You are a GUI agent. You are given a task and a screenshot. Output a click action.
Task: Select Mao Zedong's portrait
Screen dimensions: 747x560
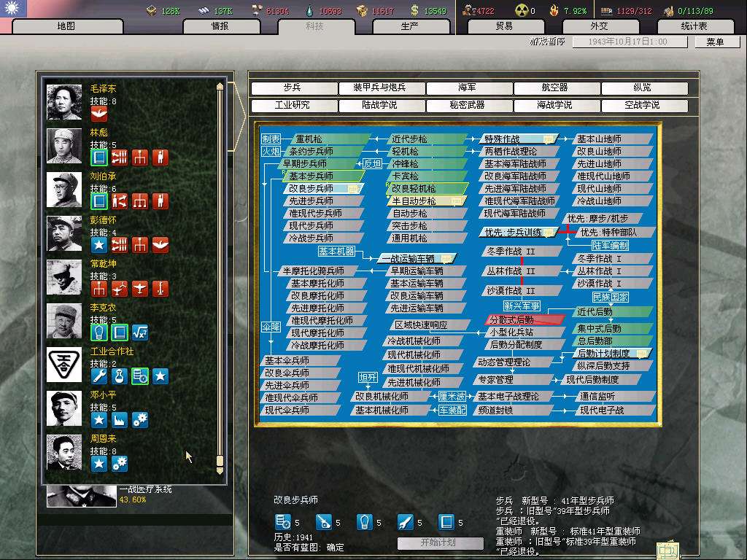point(64,102)
